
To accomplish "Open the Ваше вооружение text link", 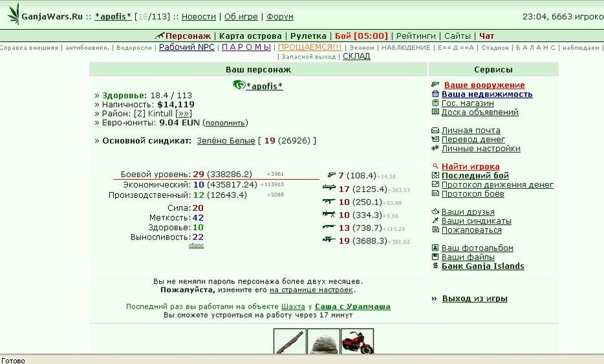I will (484, 84).
